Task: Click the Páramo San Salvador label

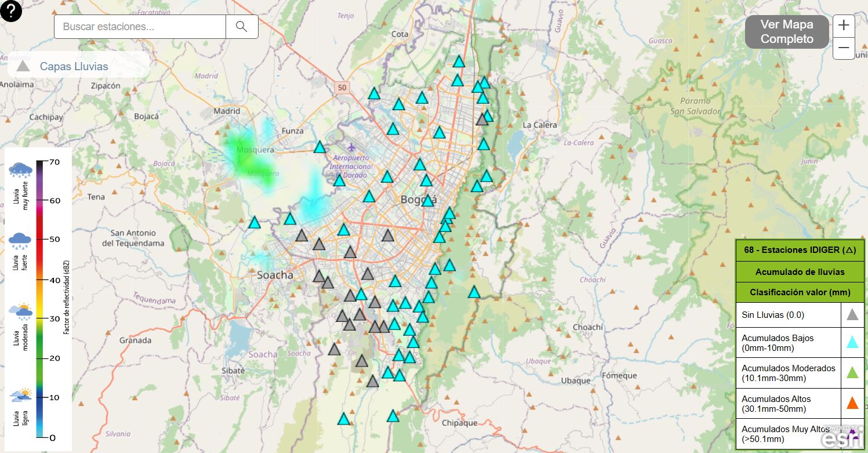Action: pyautogui.click(x=695, y=106)
